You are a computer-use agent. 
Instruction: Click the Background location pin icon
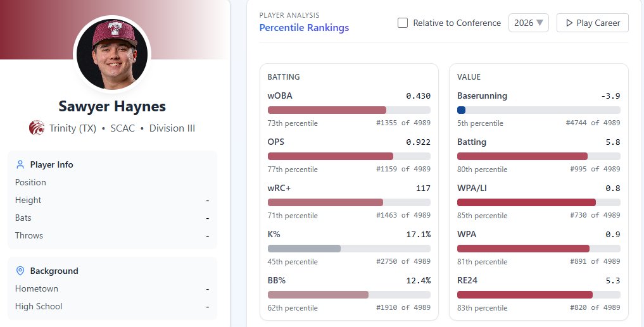(x=20, y=271)
